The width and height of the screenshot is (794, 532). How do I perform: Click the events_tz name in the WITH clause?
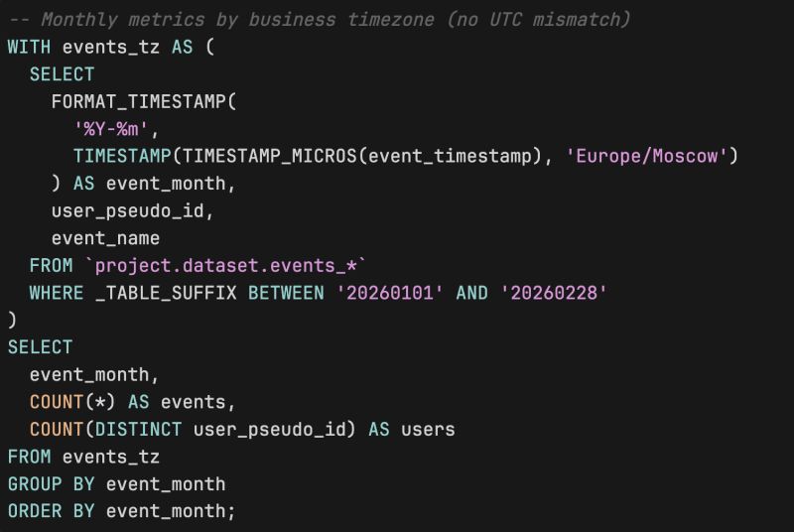111,47
